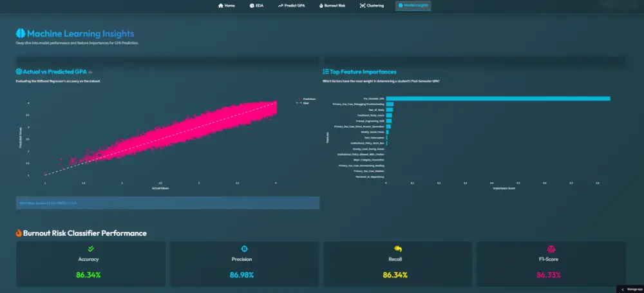Click the list icon beside Top Feature Importances
This screenshot has width=644, height=293.
[x=326, y=71]
